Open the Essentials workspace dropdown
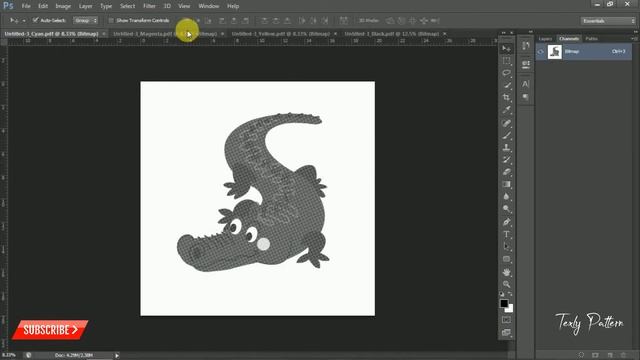This screenshot has height=360, width=640. point(607,21)
